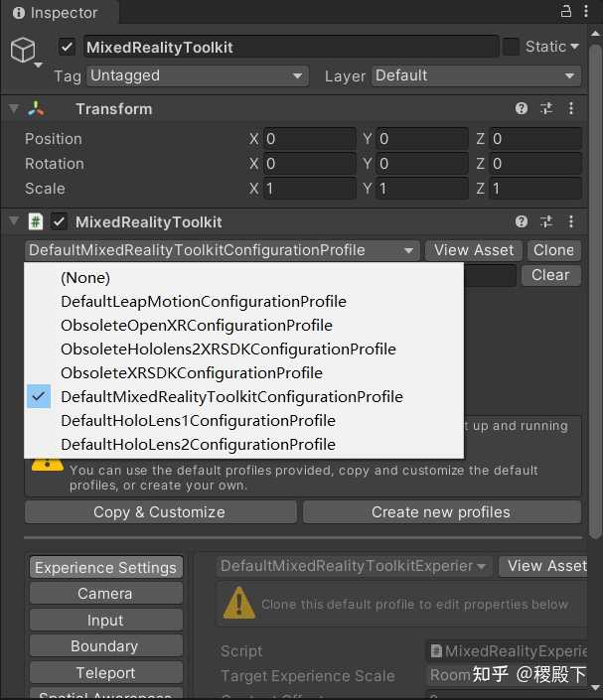
Task: Click the Clear button
Action: coord(550,275)
